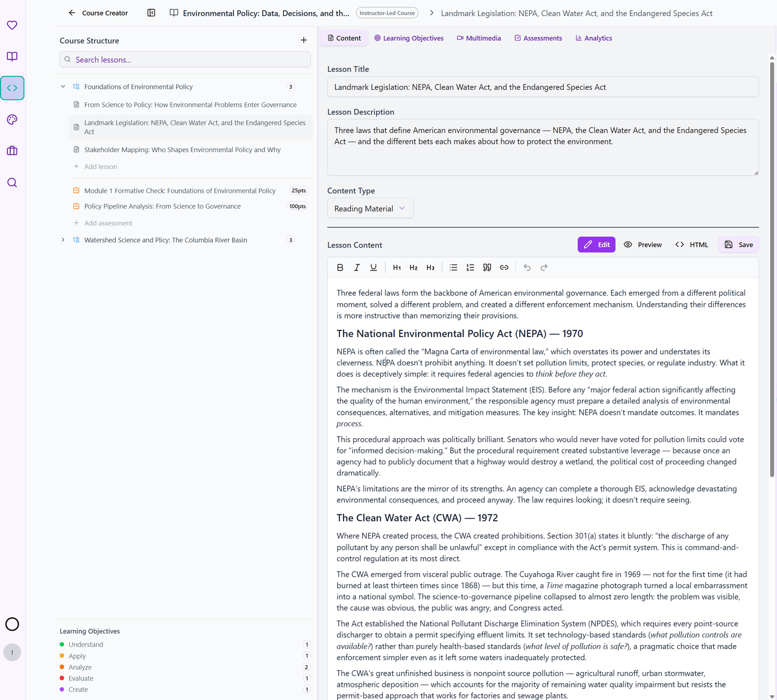Open the Assessments tab
Viewport: 777px width, 700px height.
point(538,38)
